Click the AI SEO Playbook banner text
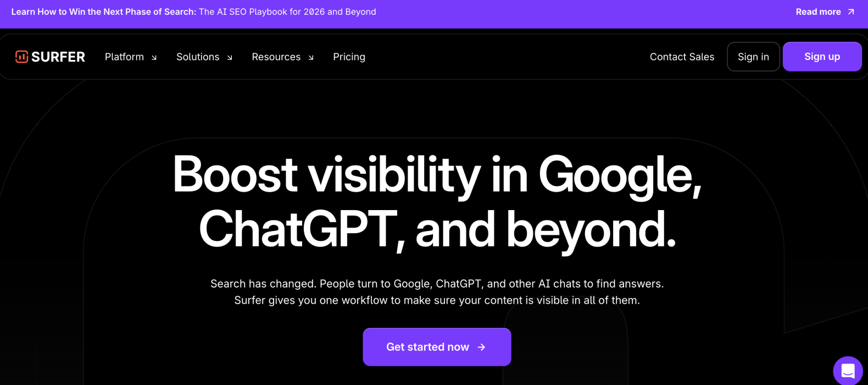 pyautogui.click(x=287, y=12)
